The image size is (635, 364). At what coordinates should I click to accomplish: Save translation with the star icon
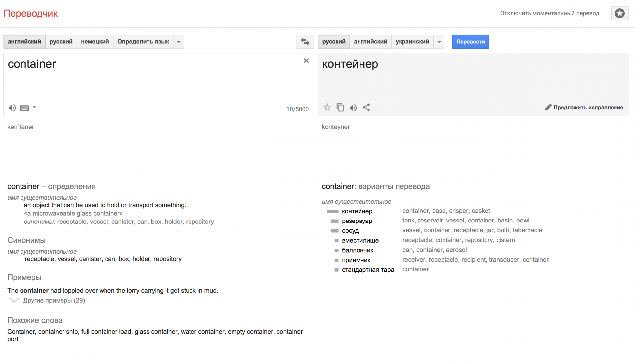pos(327,107)
